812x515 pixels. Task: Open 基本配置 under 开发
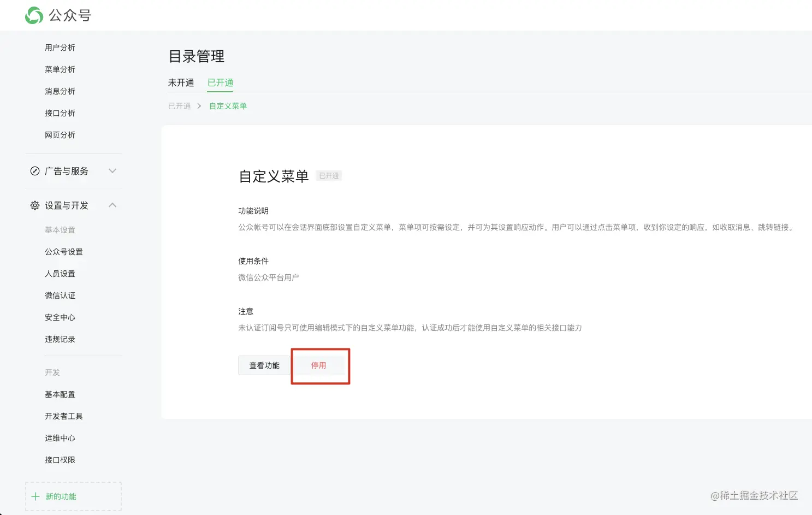tap(60, 394)
